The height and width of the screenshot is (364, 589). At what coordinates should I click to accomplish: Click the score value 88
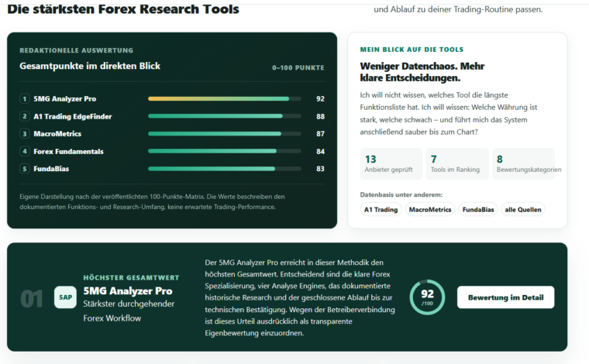click(x=320, y=116)
